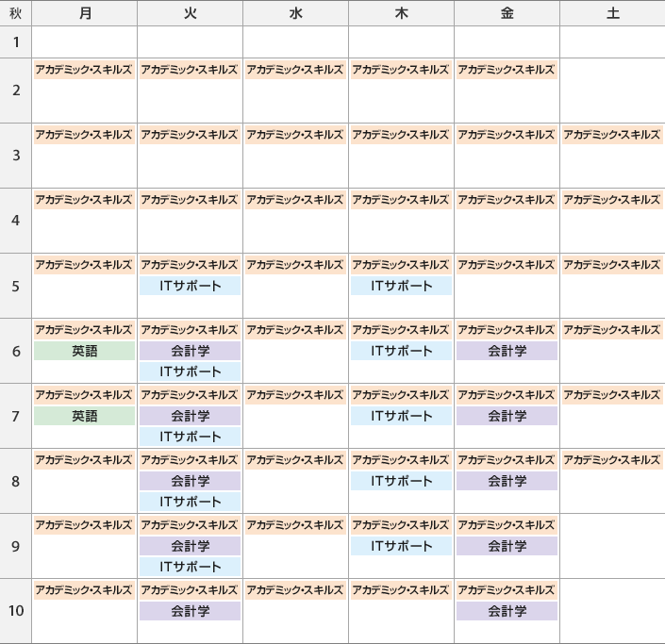Select ITサポート on Tuesday period 5
This screenshot has height=644, width=665.
click(x=190, y=286)
